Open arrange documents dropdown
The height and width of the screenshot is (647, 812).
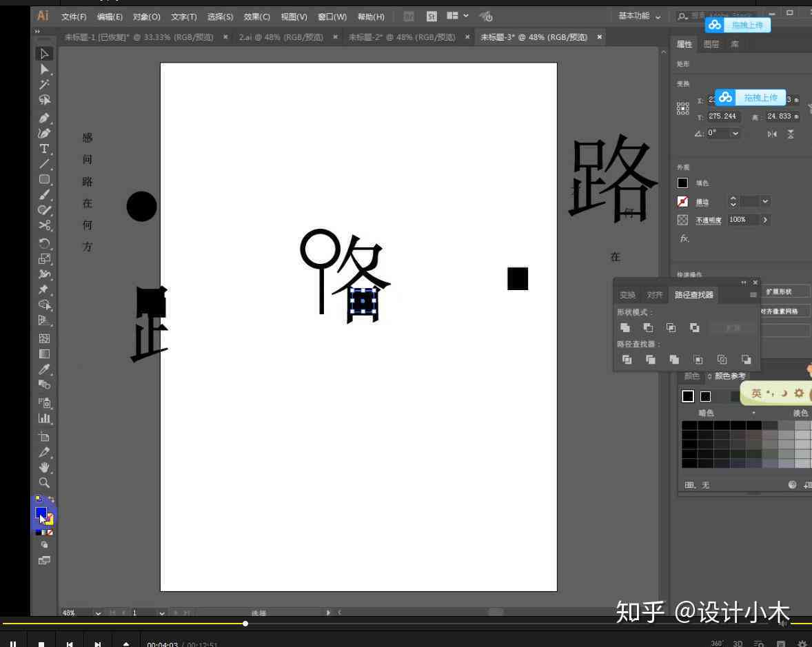point(458,16)
